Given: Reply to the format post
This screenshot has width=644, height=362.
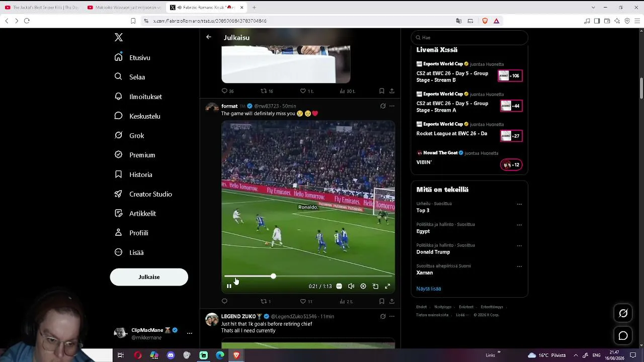Looking at the screenshot, I should click(x=224, y=301).
